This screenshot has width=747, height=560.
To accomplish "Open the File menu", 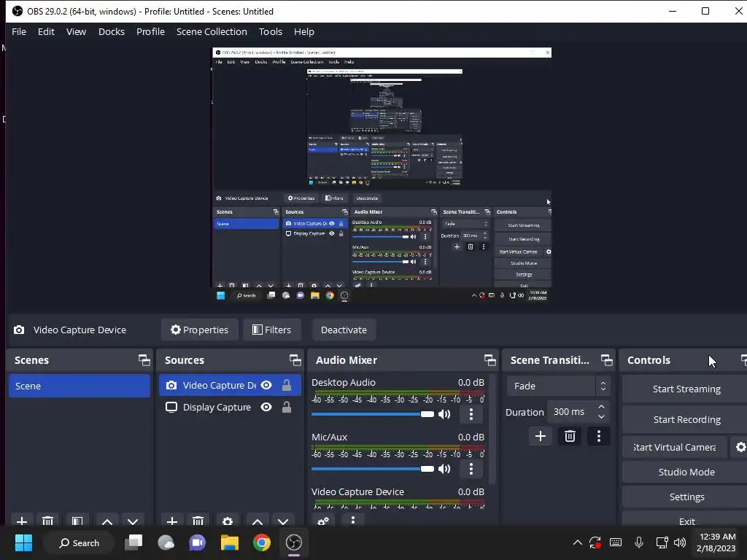I will 19,31.
